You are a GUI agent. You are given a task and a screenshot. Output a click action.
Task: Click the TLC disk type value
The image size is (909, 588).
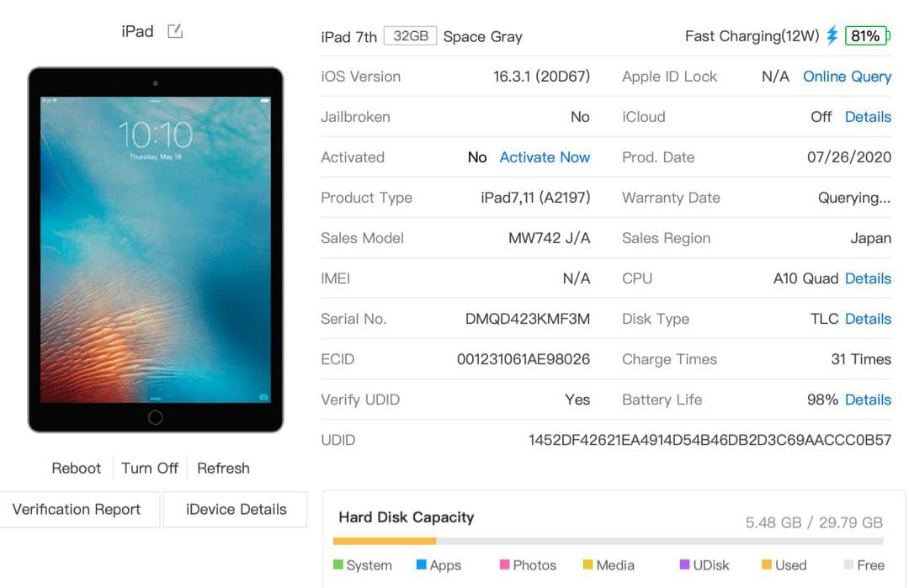tap(824, 319)
